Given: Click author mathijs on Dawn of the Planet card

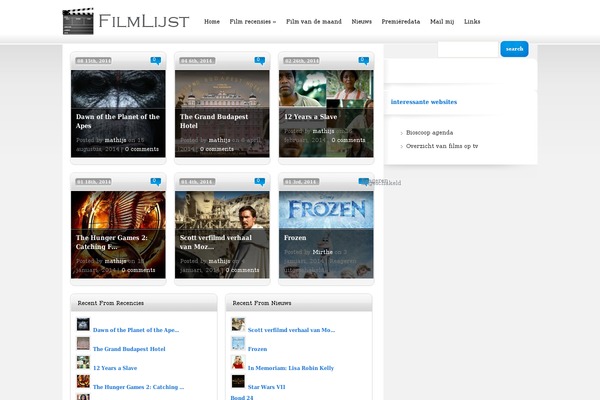Looking at the screenshot, I should (116, 140).
